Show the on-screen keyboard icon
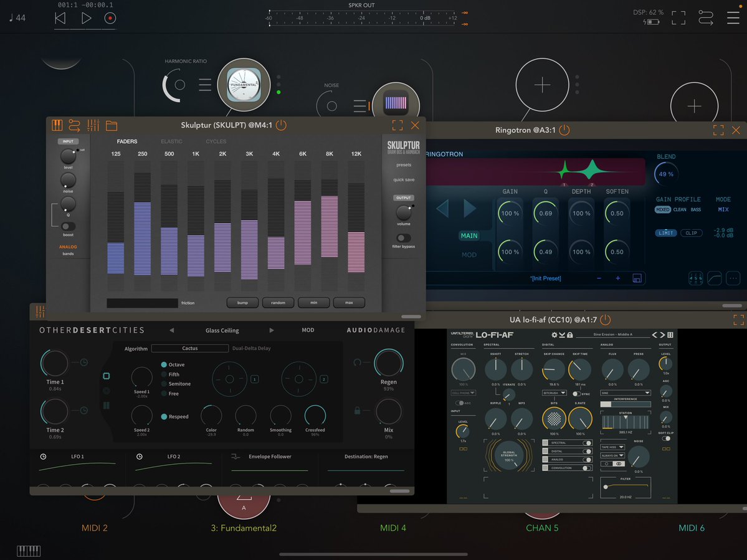Screen dimensions: 747x560 point(29,551)
